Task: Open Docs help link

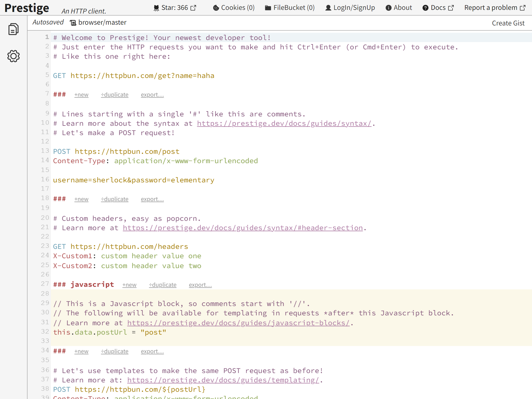Action: pyautogui.click(x=438, y=8)
